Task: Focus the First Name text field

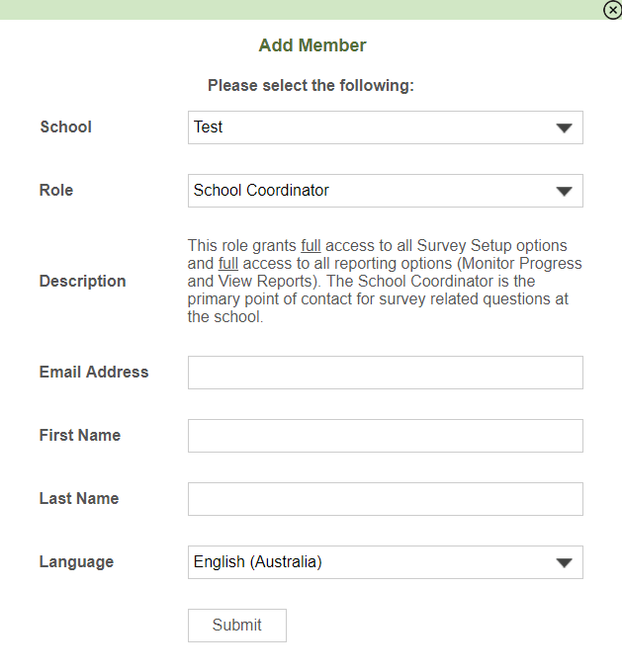Action: (x=386, y=436)
